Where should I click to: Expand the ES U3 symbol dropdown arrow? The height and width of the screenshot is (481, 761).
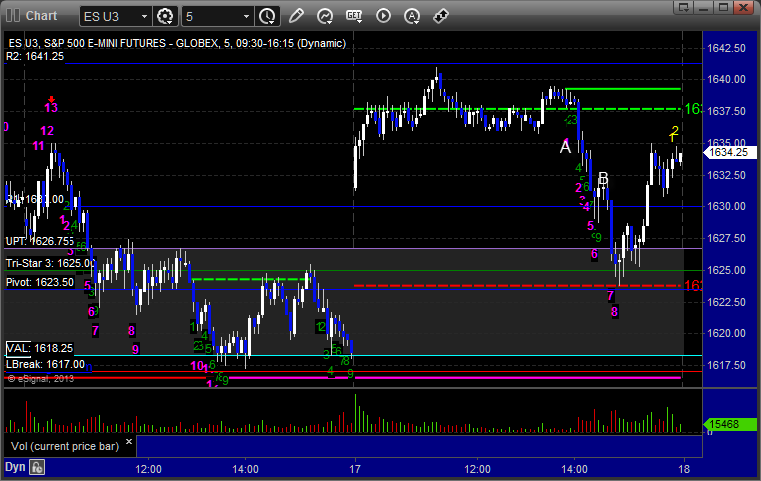click(x=144, y=17)
